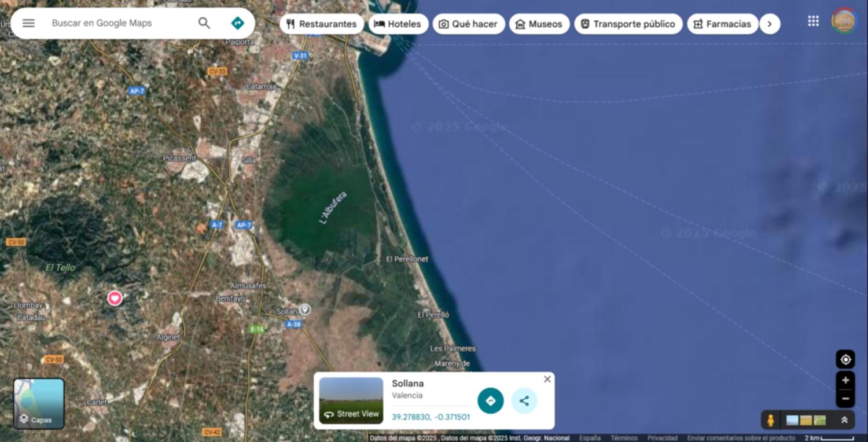Image resolution: width=868 pixels, height=442 pixels.
Task: Open the Street View thumbnail for Sollana
Action: point(351,400)
